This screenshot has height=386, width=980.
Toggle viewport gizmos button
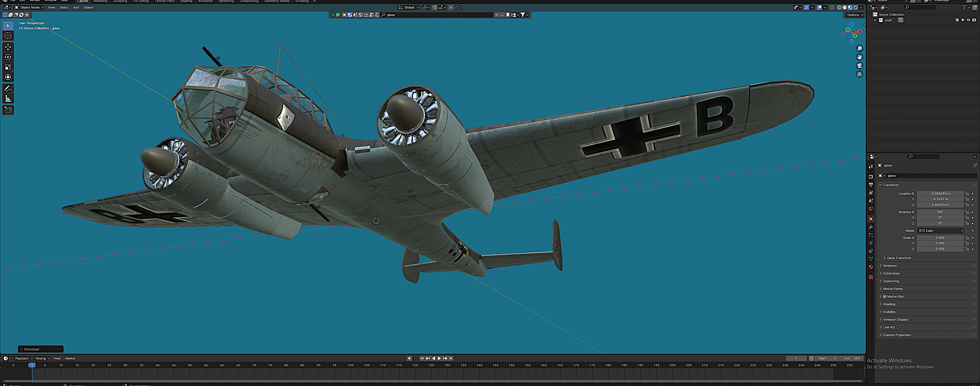pos(806,8)
